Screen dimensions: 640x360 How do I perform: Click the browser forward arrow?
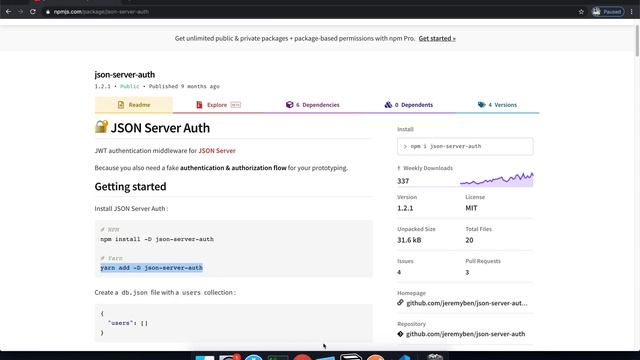coord(20,12)
